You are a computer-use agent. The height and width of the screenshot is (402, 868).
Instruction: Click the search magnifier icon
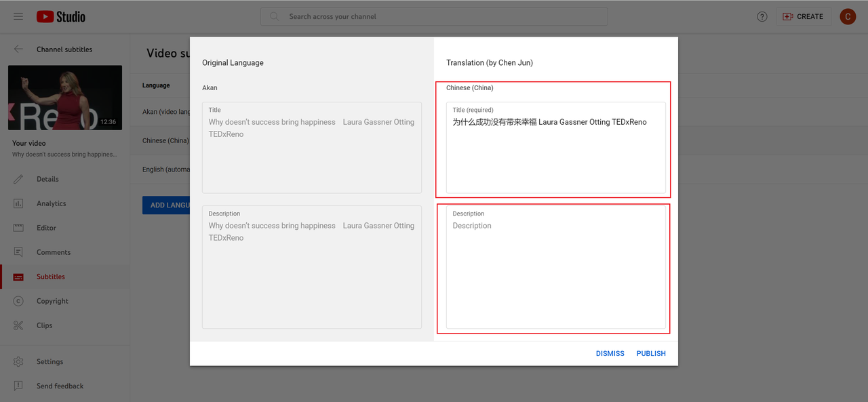click(x=275, y=16)
